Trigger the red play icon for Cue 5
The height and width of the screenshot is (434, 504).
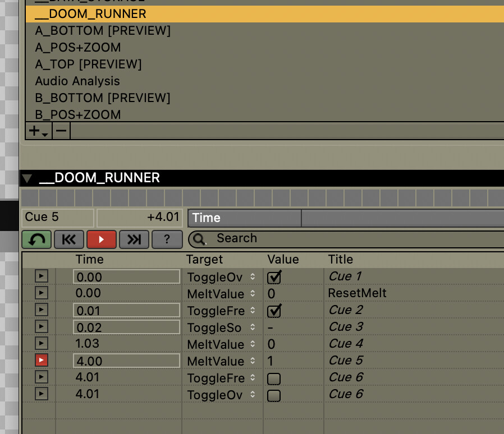pyautogui.click(x=42, y=360)
